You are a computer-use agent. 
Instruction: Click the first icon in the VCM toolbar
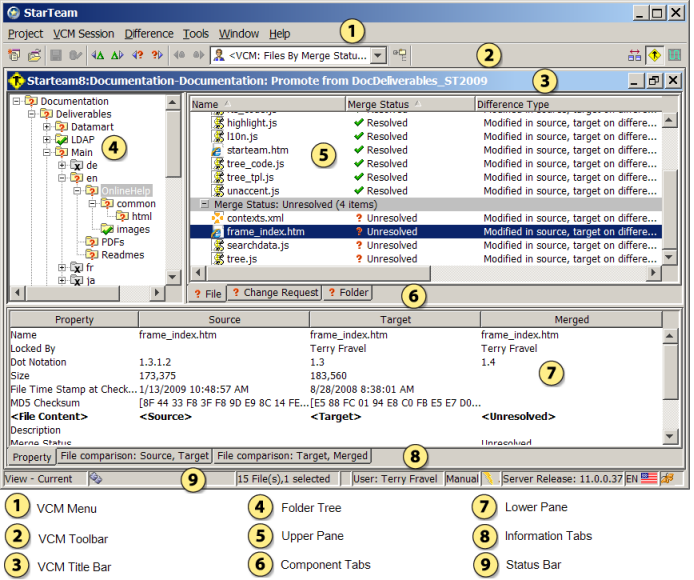coord(14,56)
